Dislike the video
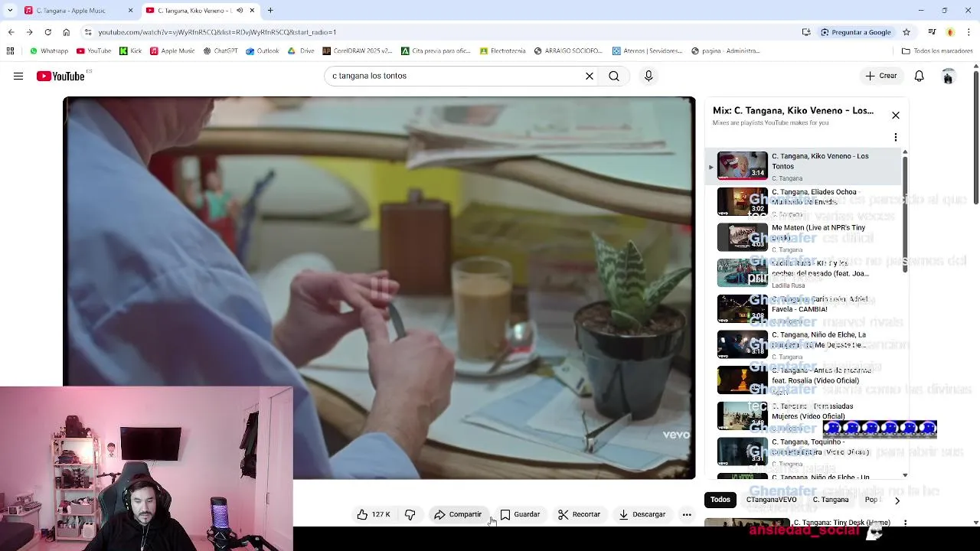 [410, 514]
